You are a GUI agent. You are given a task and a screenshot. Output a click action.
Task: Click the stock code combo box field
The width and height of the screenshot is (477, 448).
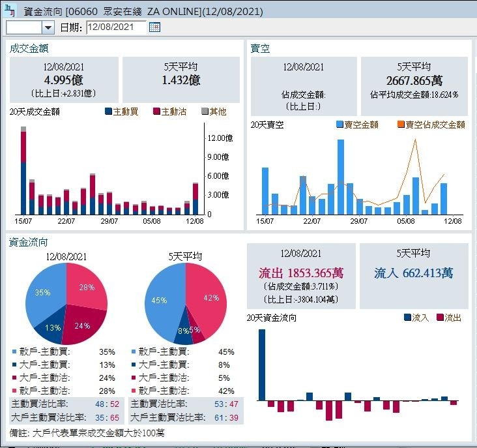(x=23, y=27)
